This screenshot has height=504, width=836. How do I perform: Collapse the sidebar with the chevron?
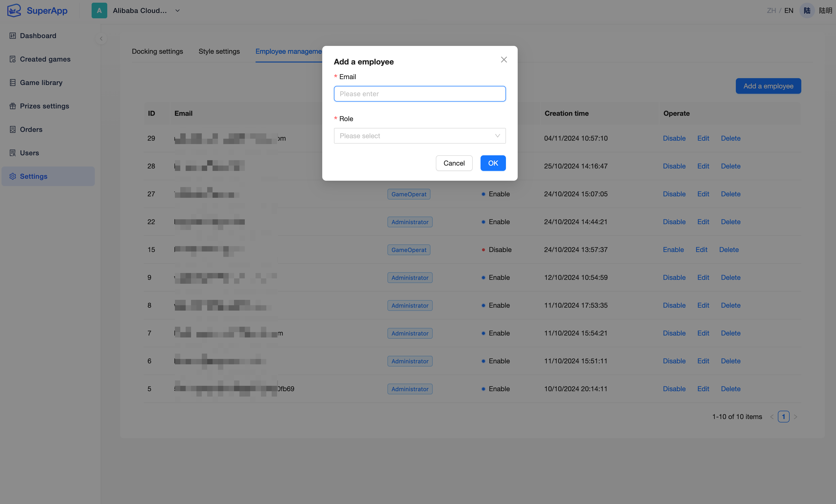point(101,38)
